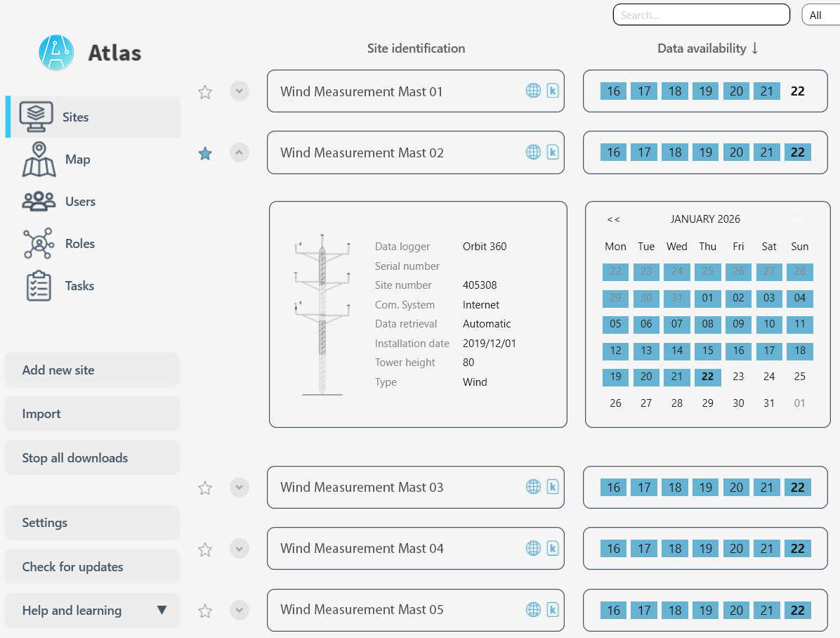
Task: Click the Data availability sort arrow
Action: pyautogui.click(x=755, y=48)
